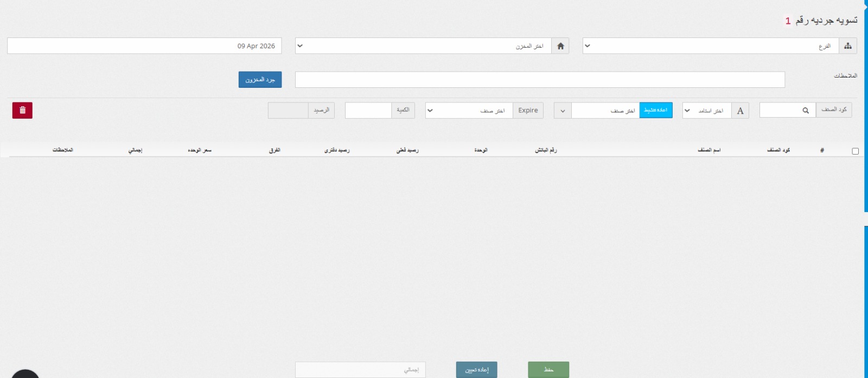Click the اسم الصنف column header
Screen dimensions: 868x378
click(709, 150)
